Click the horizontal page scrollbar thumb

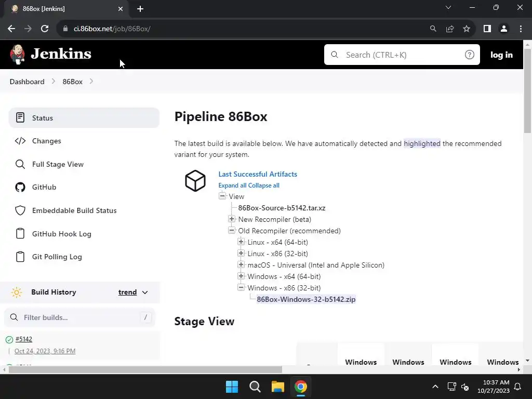click(145, 369)
